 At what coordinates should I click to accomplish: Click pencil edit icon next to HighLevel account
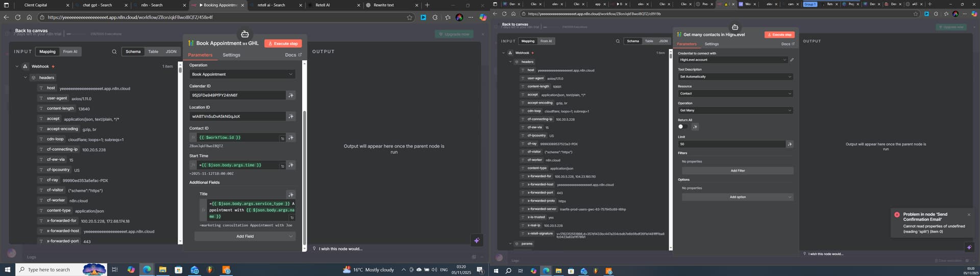pos(792,60)
